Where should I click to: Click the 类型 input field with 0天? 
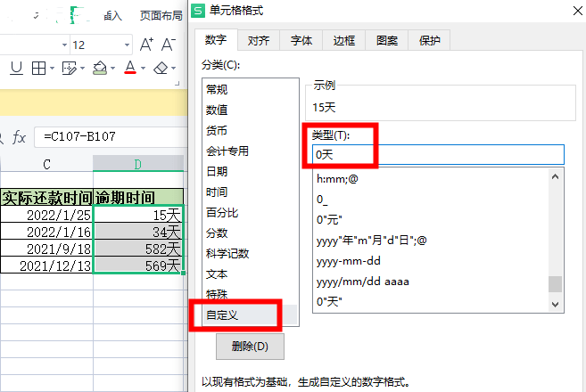(x=438, y=154)
